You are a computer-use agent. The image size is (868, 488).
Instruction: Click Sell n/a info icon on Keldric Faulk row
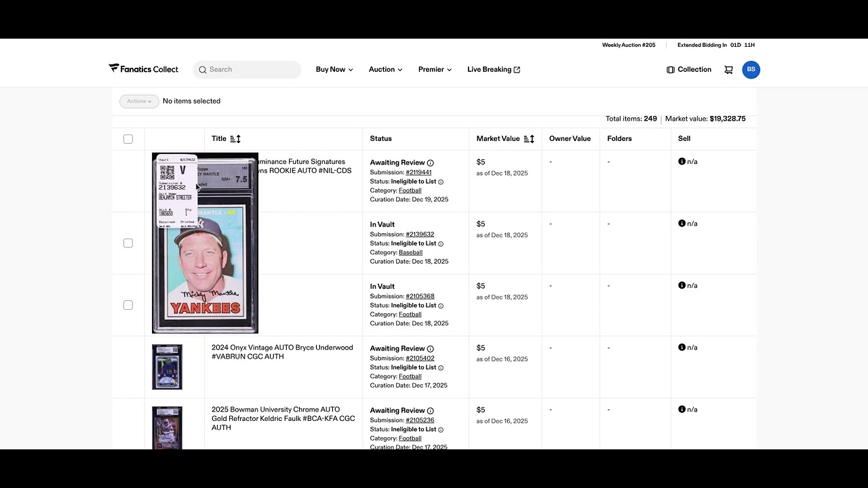pos(682,409)
